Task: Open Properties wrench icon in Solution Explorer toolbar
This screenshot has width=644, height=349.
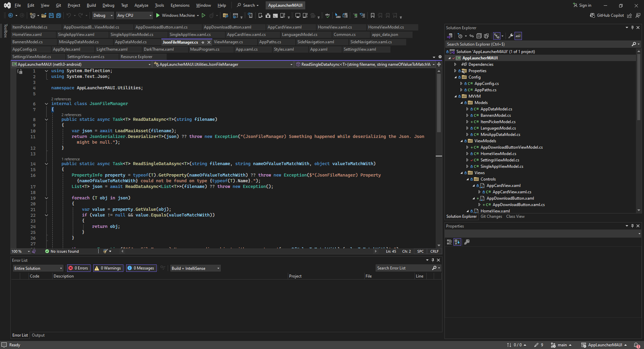Action: tap(511, 36)
